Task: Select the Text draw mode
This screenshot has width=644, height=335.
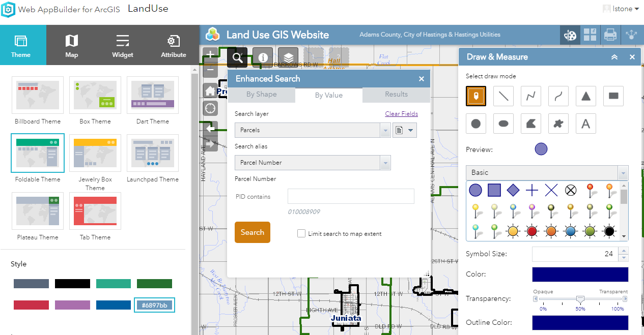Action: point(586,124)
